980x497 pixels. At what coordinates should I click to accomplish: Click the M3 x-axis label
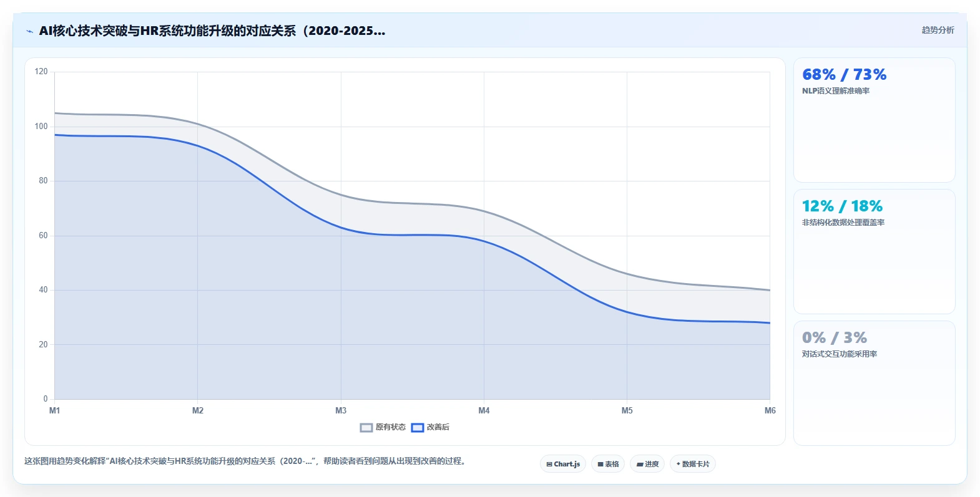pos(341,410)
